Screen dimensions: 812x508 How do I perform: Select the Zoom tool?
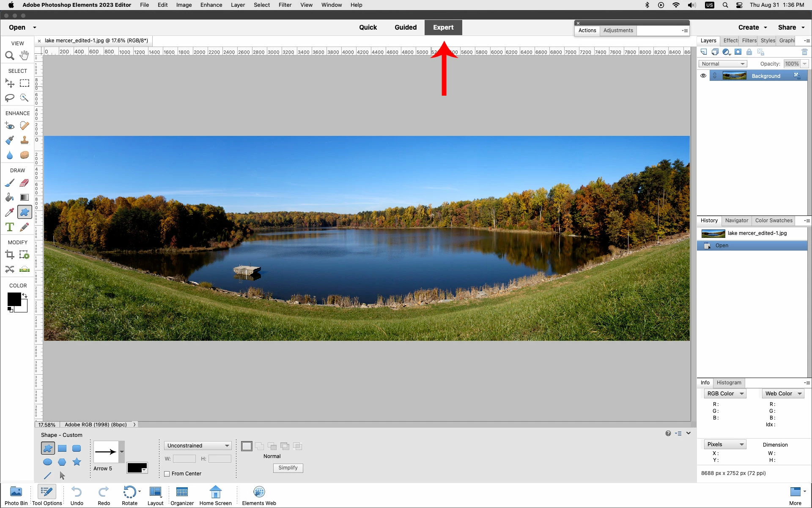coord(10,55)
